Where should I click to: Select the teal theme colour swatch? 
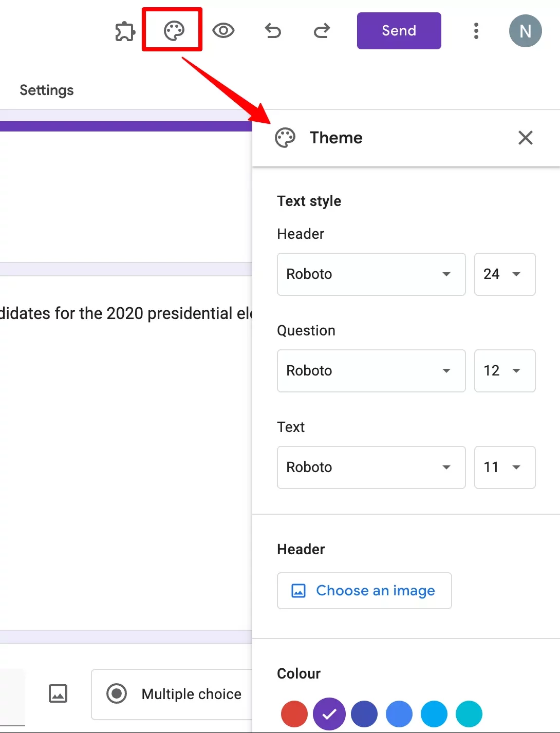(x=469, y=713)
